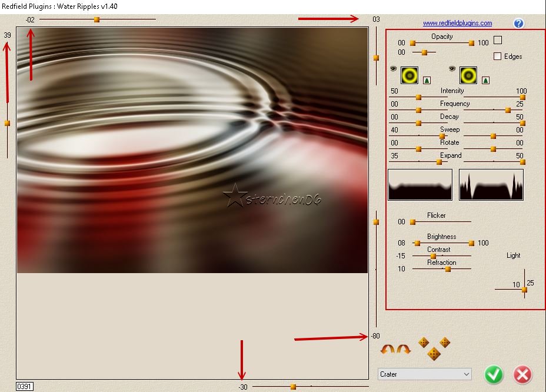Open the blue help question mark icon
This screenshot has height=392, width=546.
point(518,24)
